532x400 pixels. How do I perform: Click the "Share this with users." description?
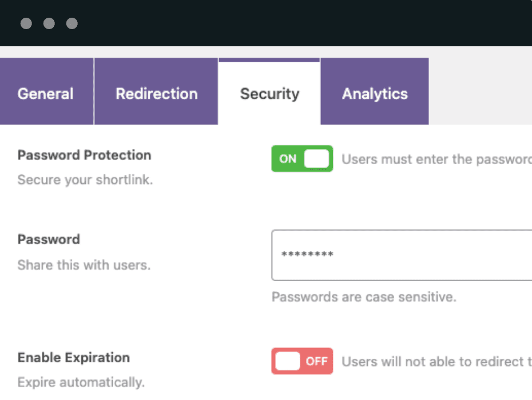pyautogui.click(x=84, y=265)
